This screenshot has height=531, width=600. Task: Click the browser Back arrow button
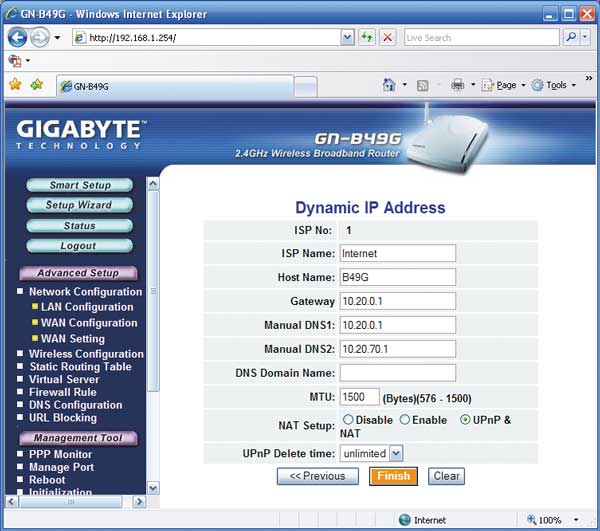[18, 37]
